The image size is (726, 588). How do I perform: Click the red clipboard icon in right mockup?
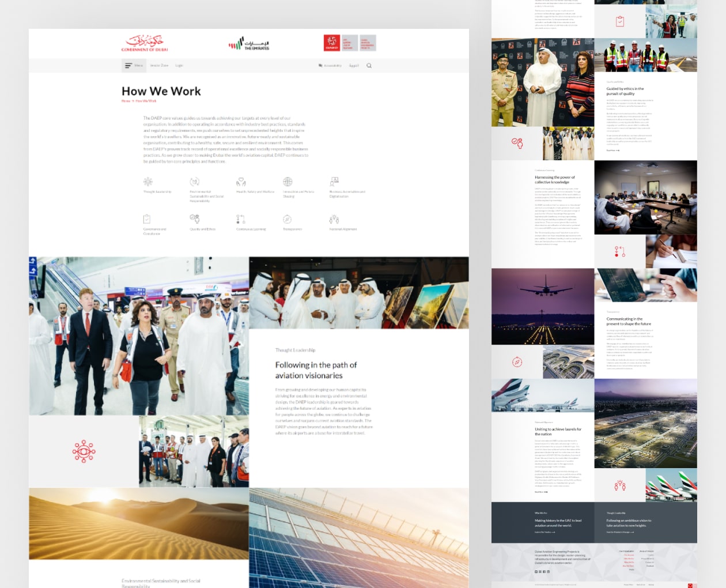pos(620,22)
